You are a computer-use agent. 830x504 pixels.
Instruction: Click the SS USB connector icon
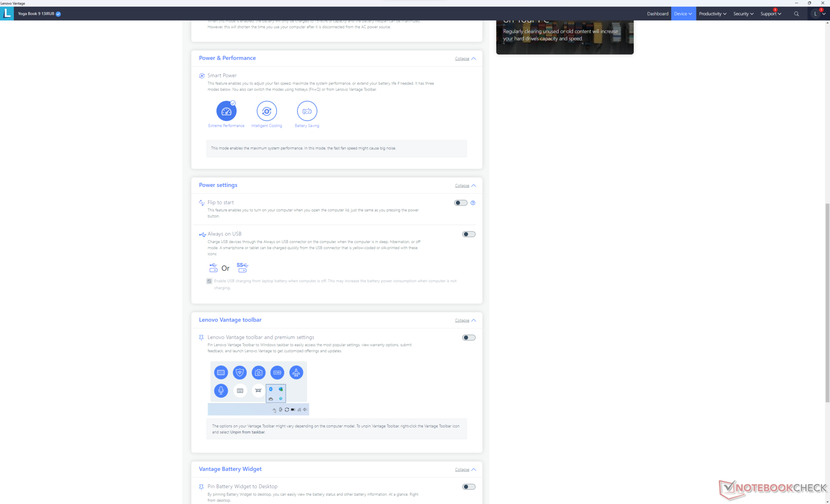pos(242,267)
